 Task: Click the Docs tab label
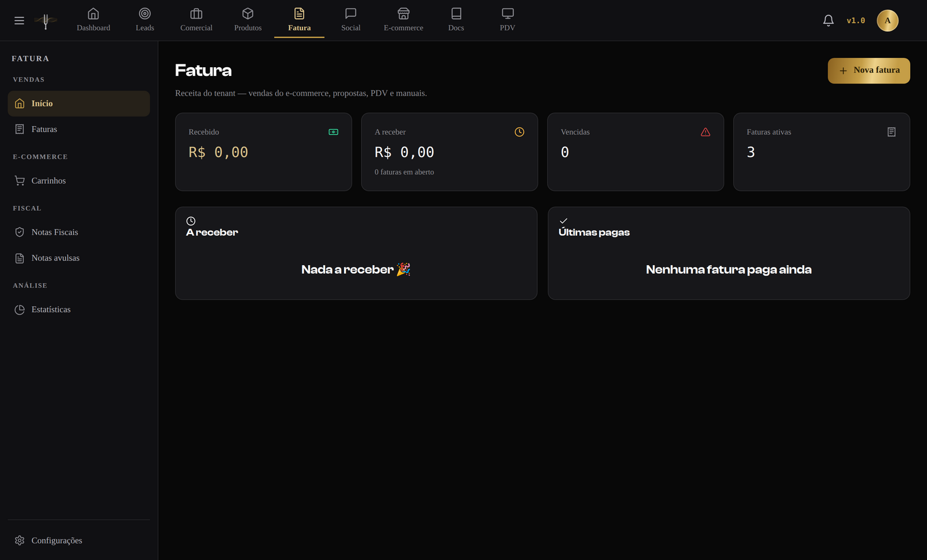(456, 28)
